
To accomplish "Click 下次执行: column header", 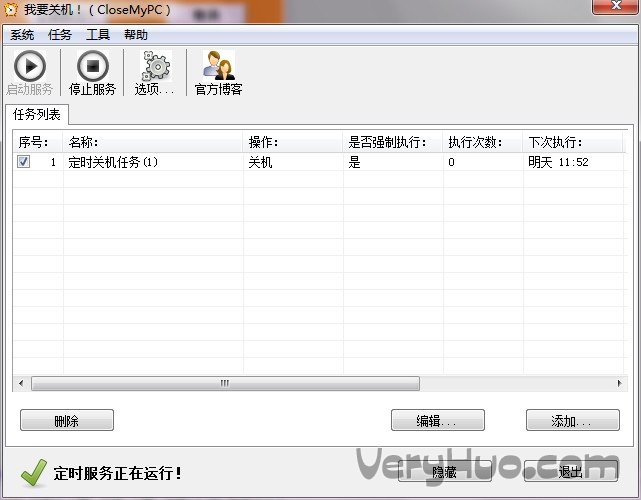I will tap(573, 142).
